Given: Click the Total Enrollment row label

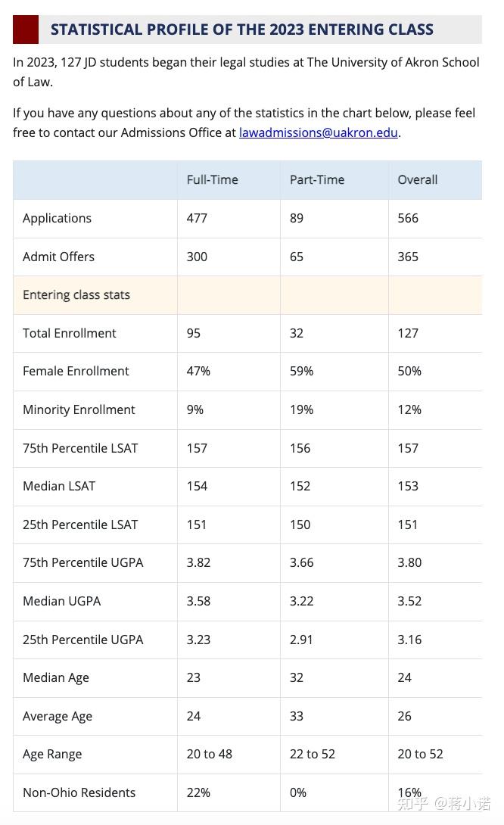Looking at the screenshot, I should click(x=70, y=333).
